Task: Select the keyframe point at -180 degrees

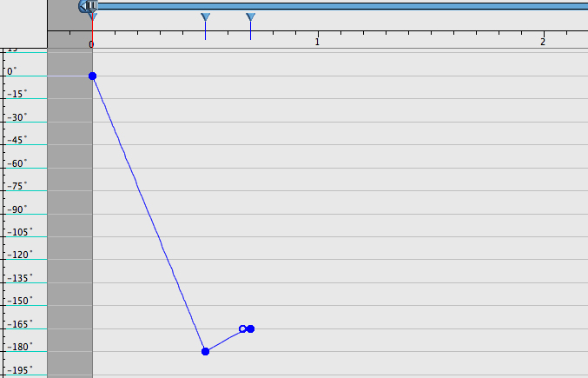Action: [205, 351]
